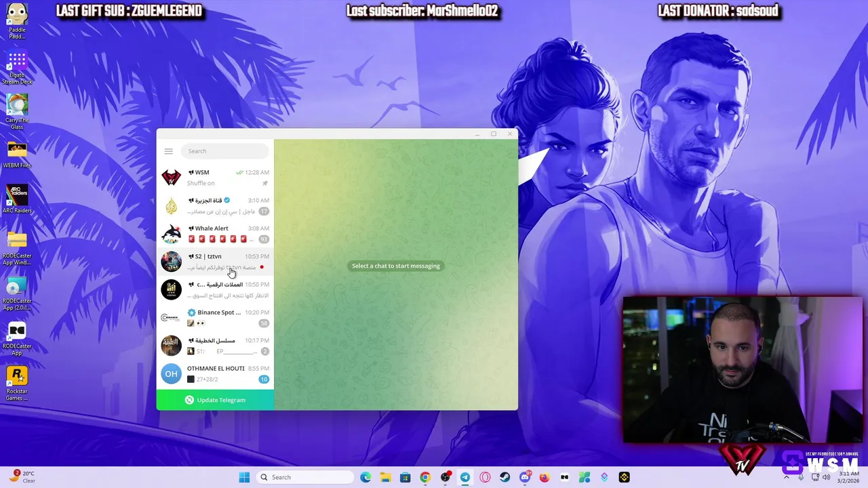Screen dimensions: 868x488
Task: Show hidden system tray icons
Action: [x=788, y=477]
